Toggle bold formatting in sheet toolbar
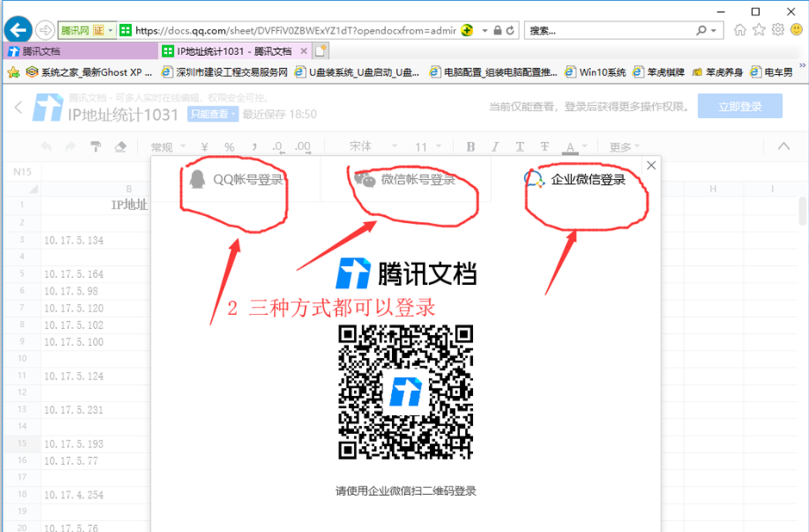This screenshot has width=809, height=532. [x=470, y=147]
